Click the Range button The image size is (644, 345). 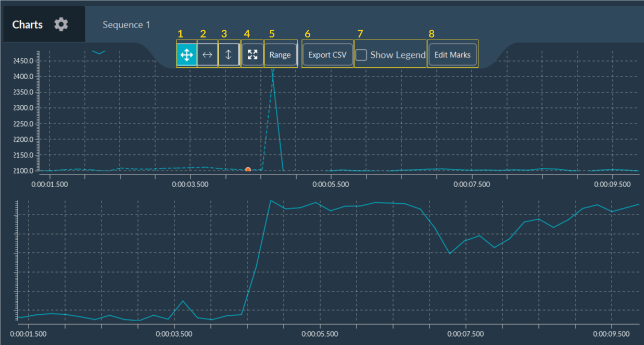(280, 54)
